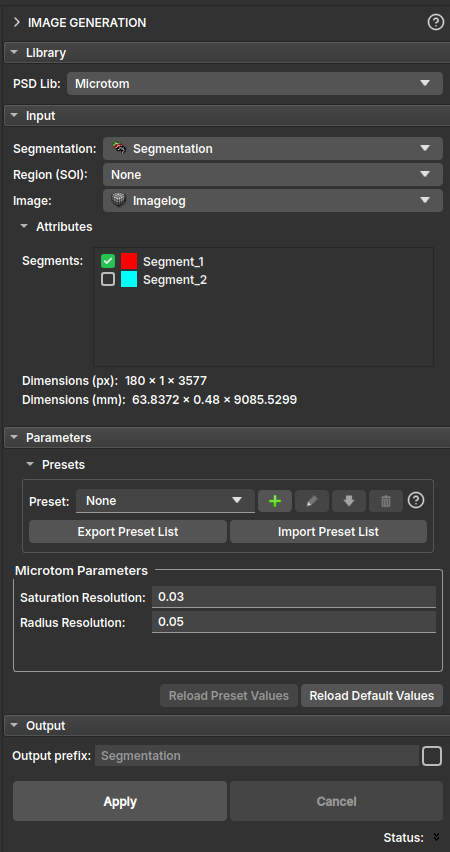Expand the IMAGE GENERATION header chevron
The height and width of the screenshot is (852, 450).
(x=16, y=22)
